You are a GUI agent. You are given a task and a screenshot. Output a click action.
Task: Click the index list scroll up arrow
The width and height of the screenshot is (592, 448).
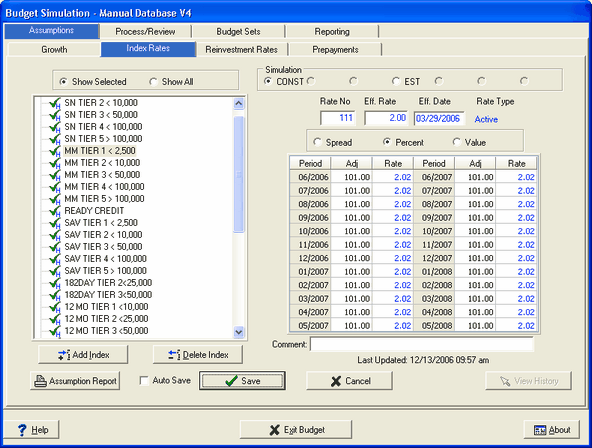[239, 103]
